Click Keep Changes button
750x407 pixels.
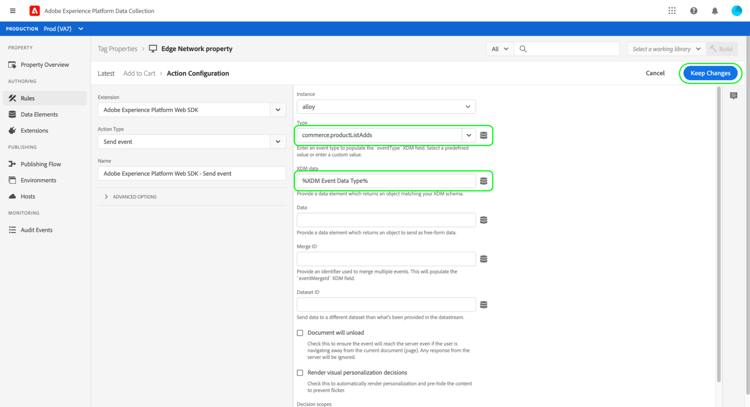tap(710, 73)
